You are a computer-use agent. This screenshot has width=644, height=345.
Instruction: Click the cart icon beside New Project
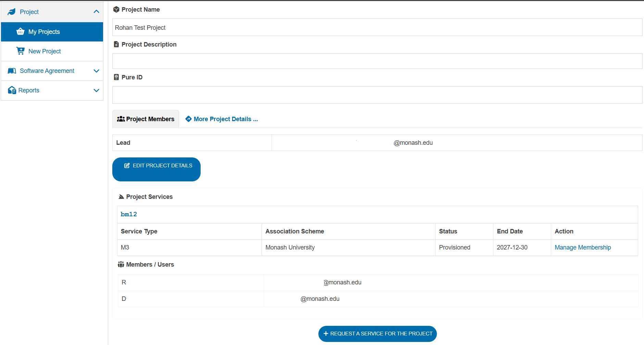(x=21, y=51)
